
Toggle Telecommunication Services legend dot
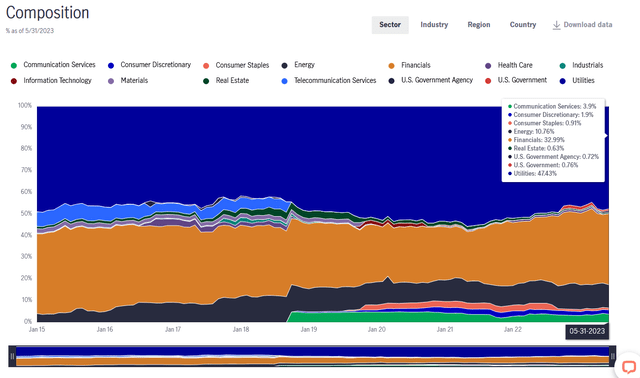284,81
